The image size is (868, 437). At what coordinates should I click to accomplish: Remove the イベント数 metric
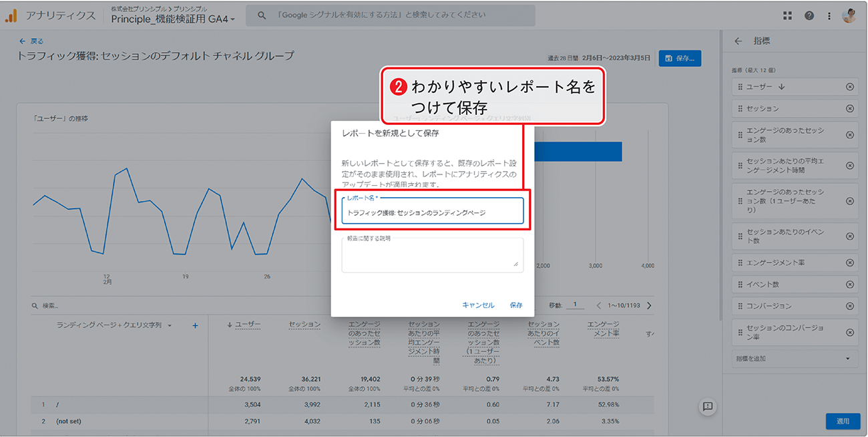(x=849, y=284)
